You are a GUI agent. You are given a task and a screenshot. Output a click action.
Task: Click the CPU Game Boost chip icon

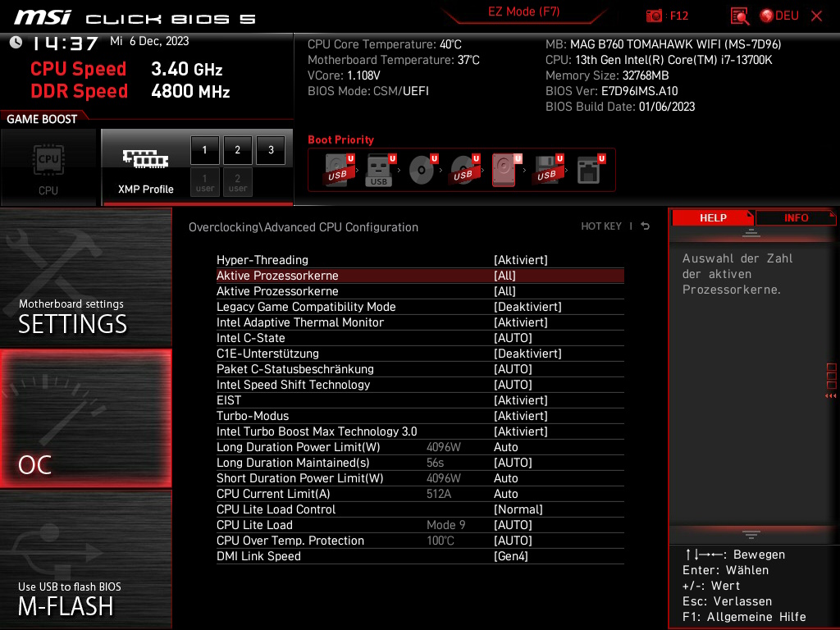(x=48, y=160)
